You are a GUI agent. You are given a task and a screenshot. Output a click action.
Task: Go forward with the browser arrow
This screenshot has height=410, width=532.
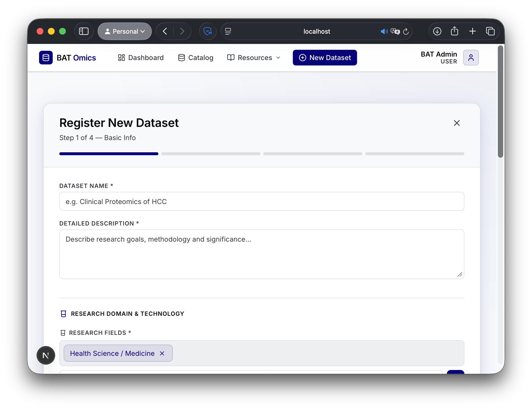tap(182, 31)
